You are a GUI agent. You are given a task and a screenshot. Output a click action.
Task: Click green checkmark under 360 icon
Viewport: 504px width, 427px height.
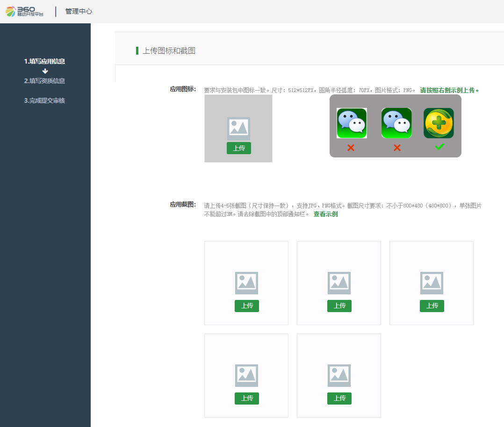point(439,147)
